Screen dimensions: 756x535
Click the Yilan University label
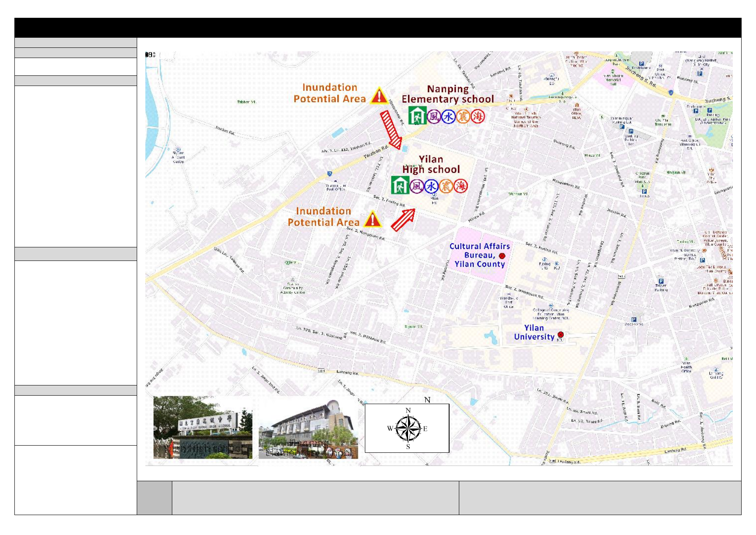click(534, 332)
